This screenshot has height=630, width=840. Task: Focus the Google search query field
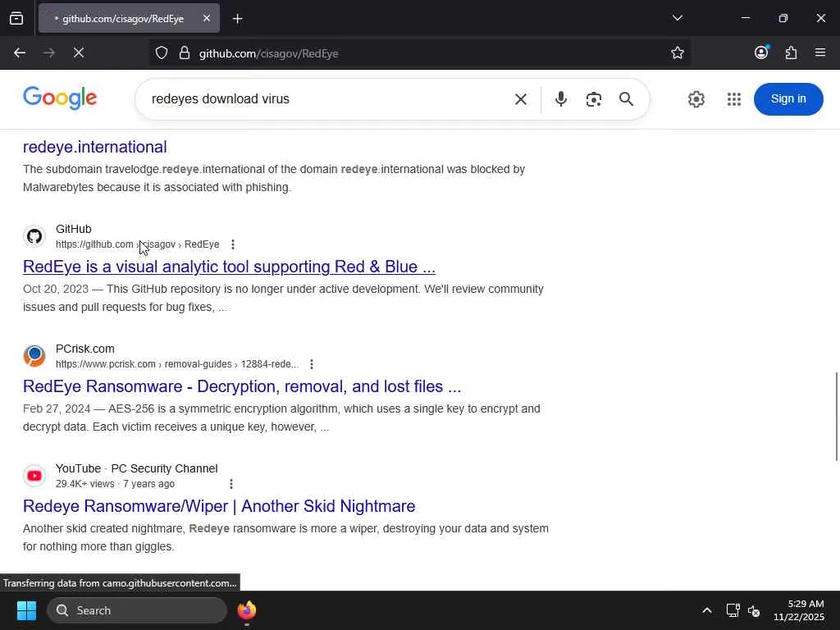(x=326, y=99)
